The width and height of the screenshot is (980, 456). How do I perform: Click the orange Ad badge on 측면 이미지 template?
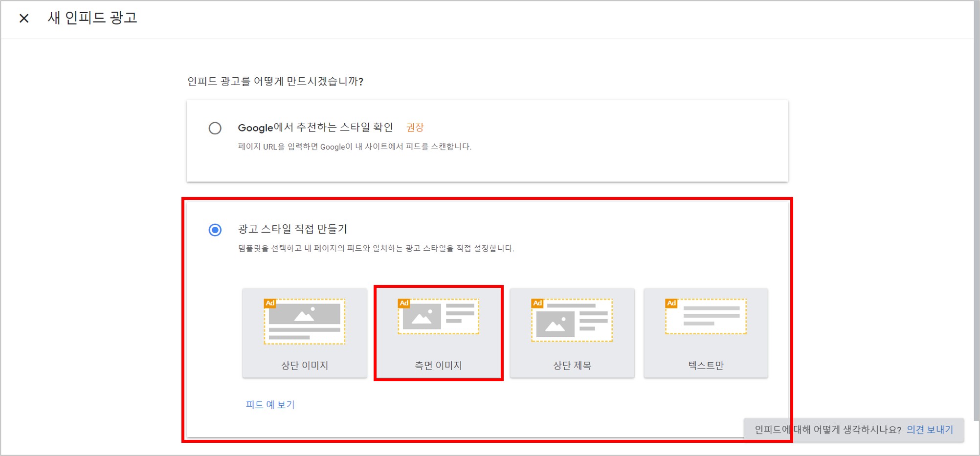404,303
